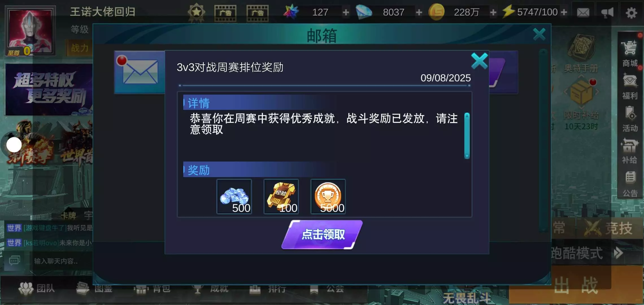Tap the 100 experience card reward icon
Image resolution: width=644 pixels, height=305 pixels.
pos(281,197)
